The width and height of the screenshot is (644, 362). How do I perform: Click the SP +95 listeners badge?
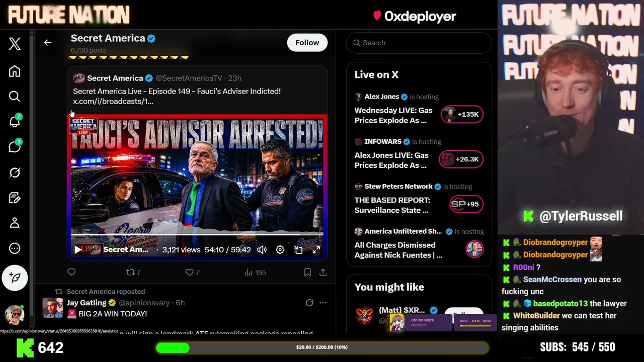click(466, 204)
